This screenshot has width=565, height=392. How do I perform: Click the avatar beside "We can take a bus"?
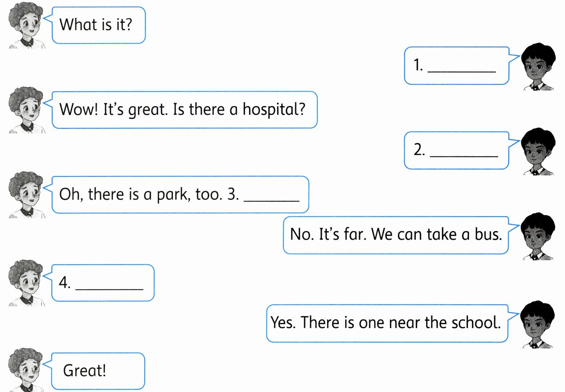pos(537,236)
